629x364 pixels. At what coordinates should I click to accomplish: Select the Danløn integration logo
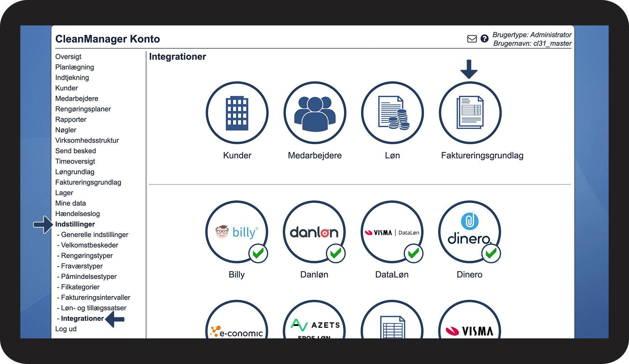pos(314,232)
